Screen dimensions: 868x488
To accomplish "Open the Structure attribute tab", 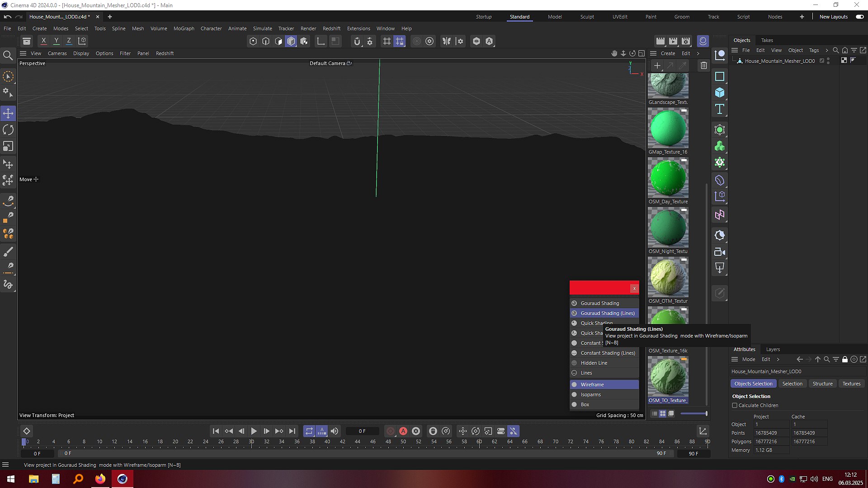I will pos(822,384).
